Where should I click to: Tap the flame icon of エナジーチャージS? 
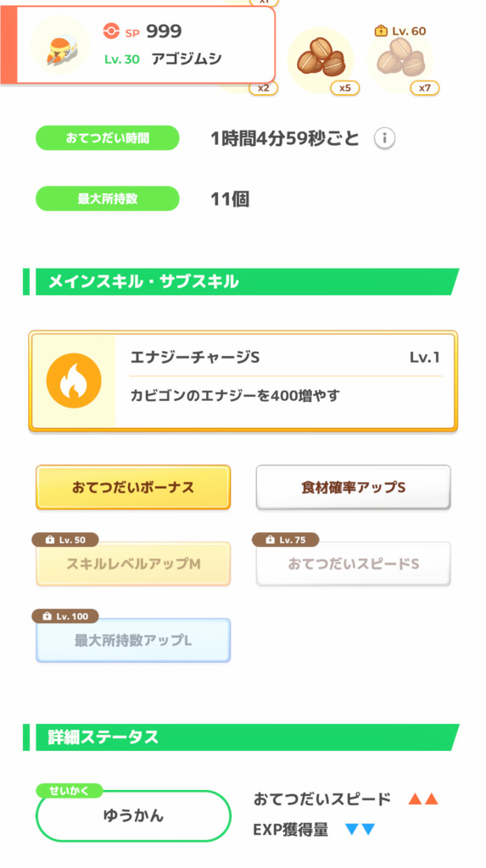tap(74, 381)
